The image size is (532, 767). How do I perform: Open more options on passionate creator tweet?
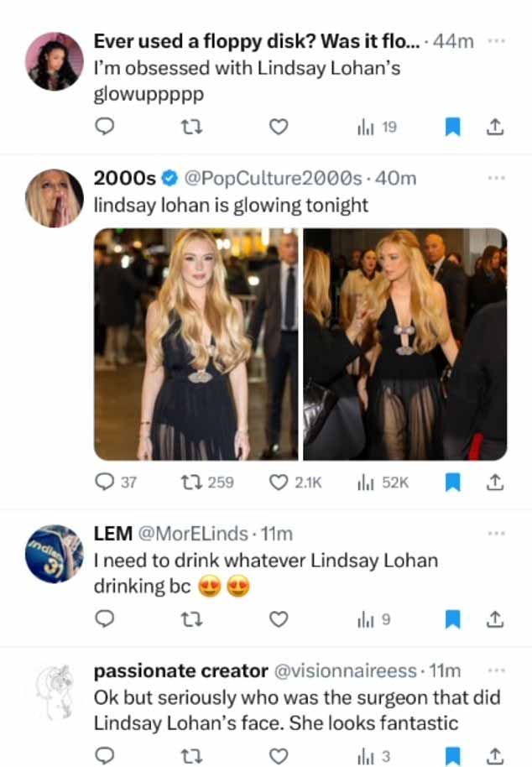point(496,670)
